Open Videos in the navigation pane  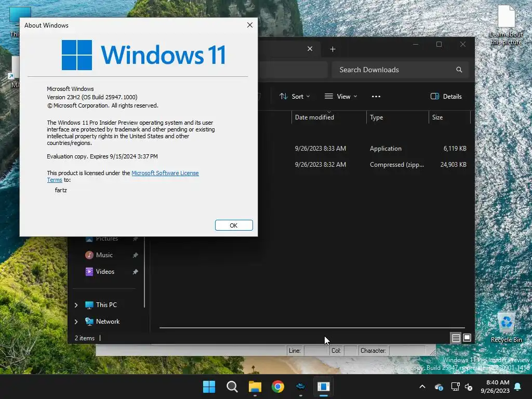[105, 272]
